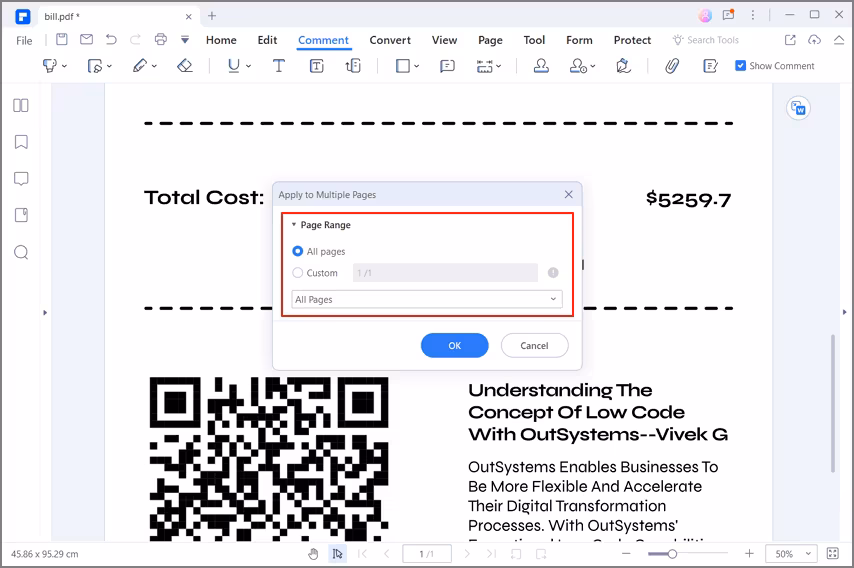The width and height of the screenshot is (854, 568).
Task: Click the zoom slider handle
Action: (x=672, y=554)
